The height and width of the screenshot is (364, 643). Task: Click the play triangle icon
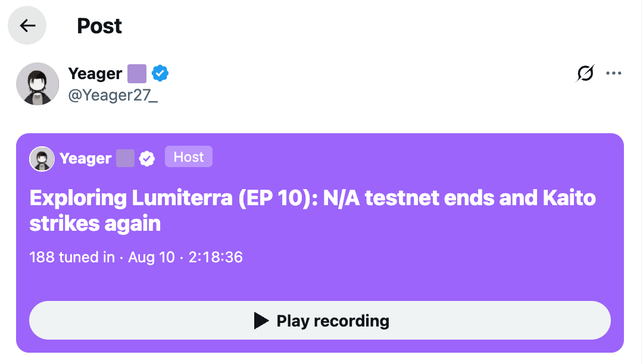(x=261, y=321)
